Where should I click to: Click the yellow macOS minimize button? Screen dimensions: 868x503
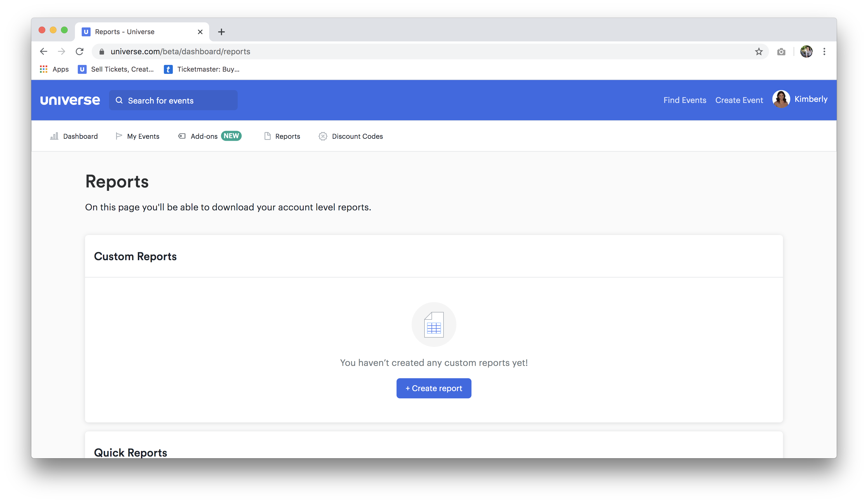[x=53, y=30]
